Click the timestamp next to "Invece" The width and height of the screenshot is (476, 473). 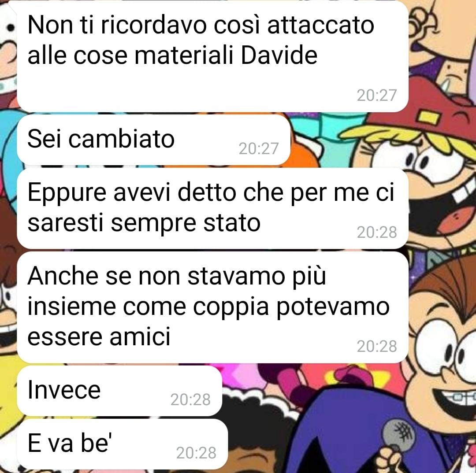tap(190, 399)
